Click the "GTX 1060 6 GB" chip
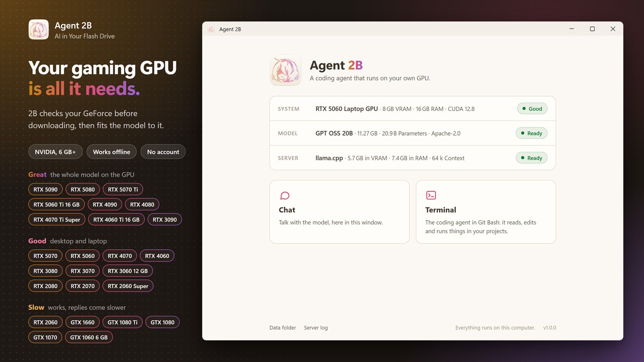The image size is (644, 362). pos(89,337)
